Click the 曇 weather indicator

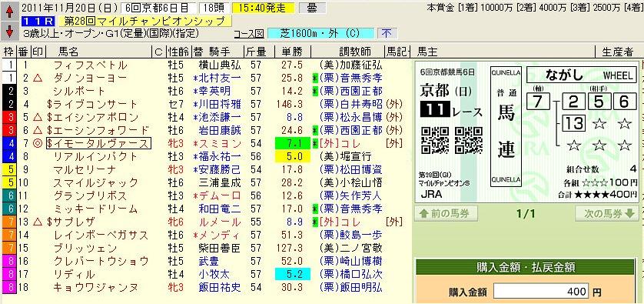pos(315,8)
